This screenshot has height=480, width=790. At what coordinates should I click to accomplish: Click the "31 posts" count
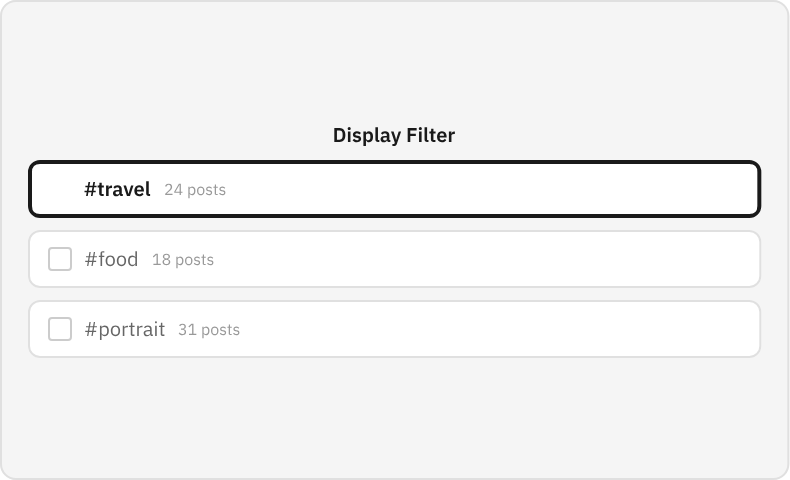pos(209,330)
